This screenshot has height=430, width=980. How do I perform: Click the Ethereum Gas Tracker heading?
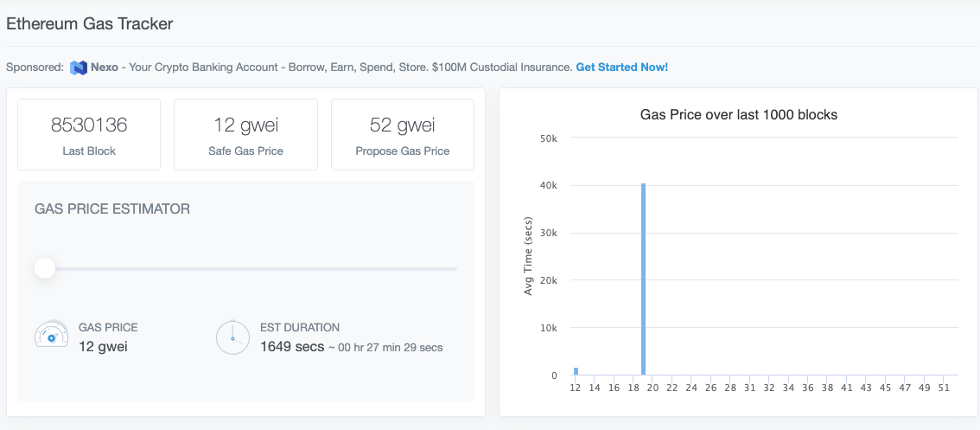89,24
